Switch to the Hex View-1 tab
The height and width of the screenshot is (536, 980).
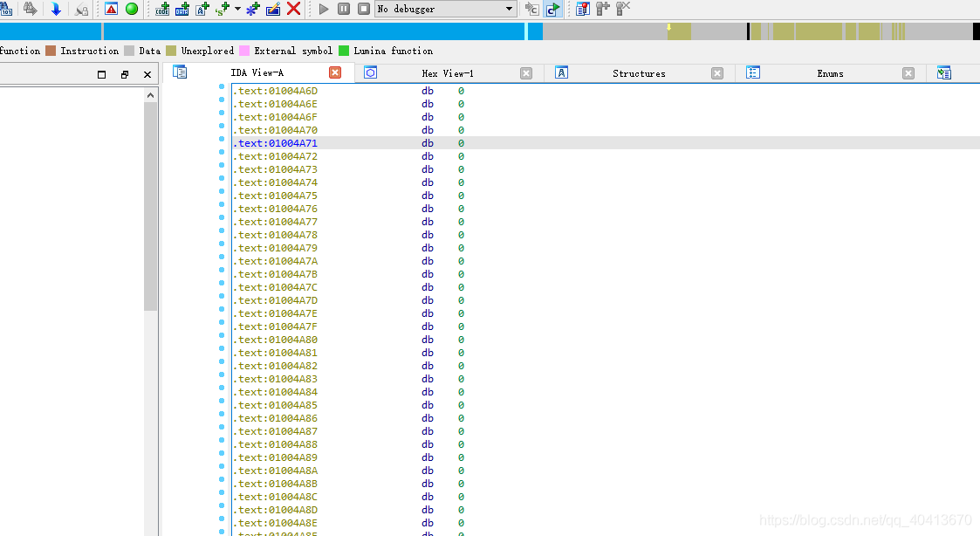[x=448, y=73]
